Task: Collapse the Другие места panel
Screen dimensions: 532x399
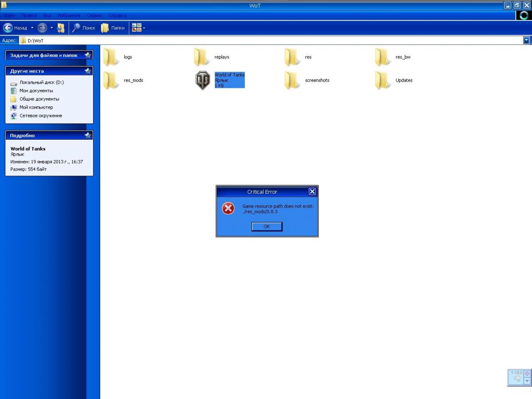Action: point(88,71)
